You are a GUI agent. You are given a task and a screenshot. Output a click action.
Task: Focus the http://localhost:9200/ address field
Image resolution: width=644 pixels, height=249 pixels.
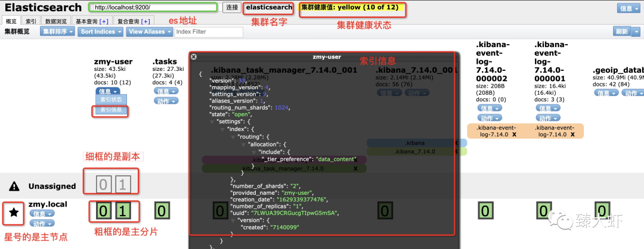[153, 7]
